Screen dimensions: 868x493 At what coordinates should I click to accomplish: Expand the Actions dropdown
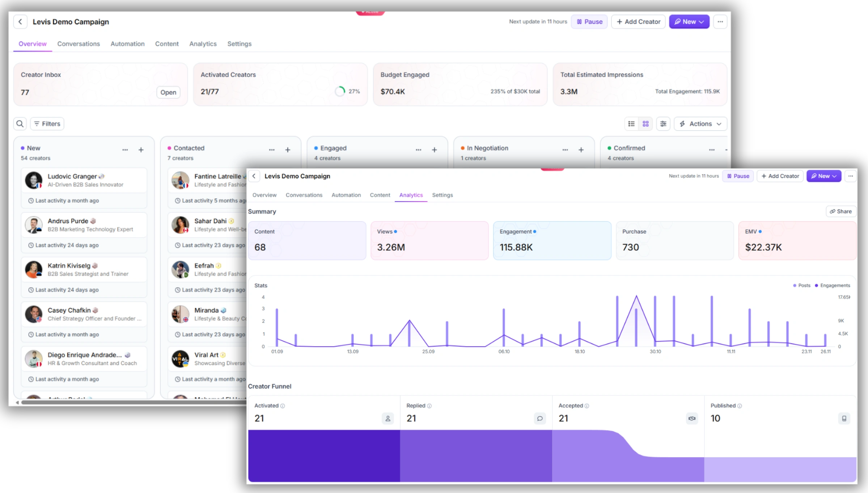(x=700, y=124)
